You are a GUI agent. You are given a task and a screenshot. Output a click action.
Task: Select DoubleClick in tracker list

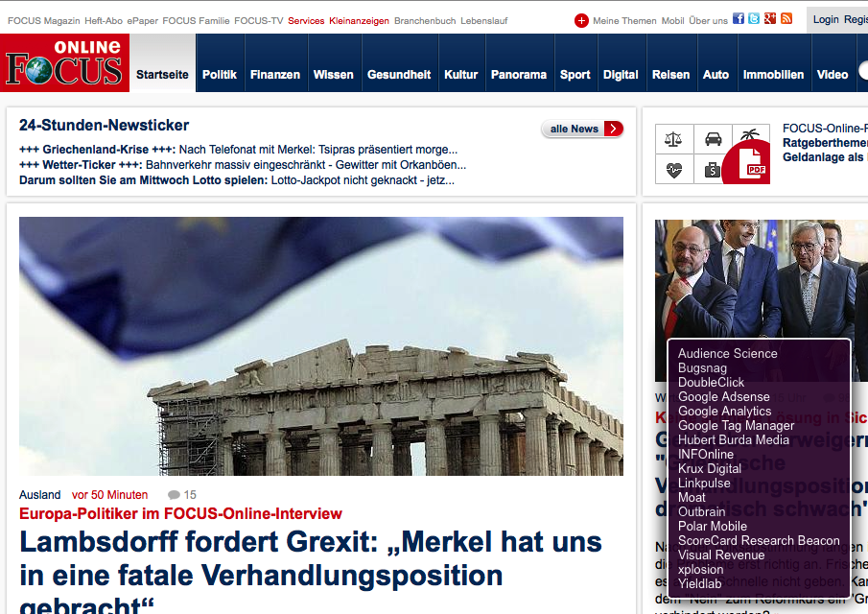point(712,383)
